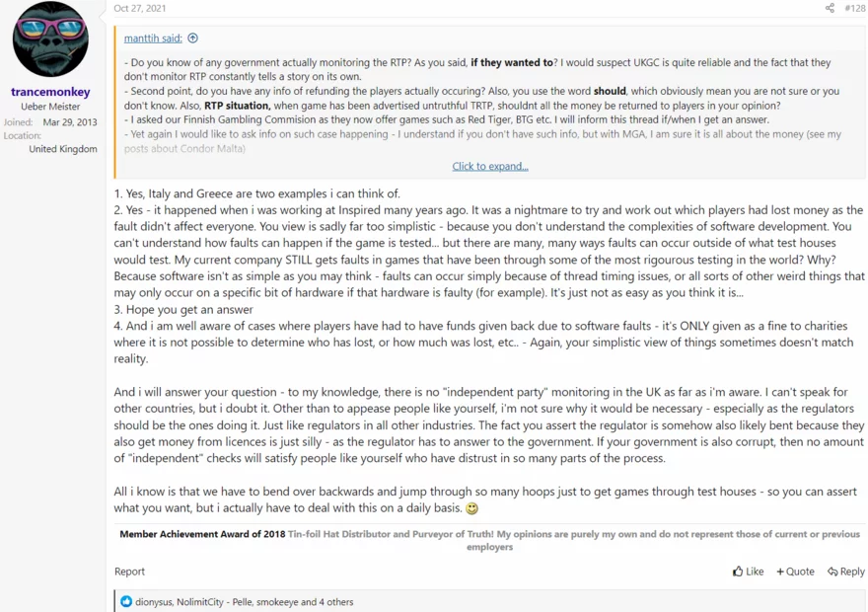
Task: Open manttih said quote link
Action: pyautogui.click(x=153, y=38)
